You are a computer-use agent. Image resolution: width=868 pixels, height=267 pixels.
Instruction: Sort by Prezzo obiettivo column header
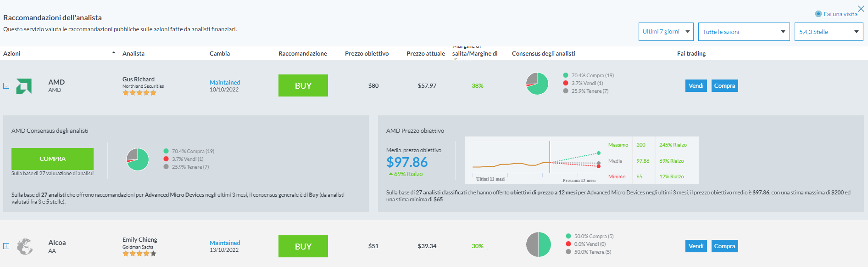tap(367, 53)
